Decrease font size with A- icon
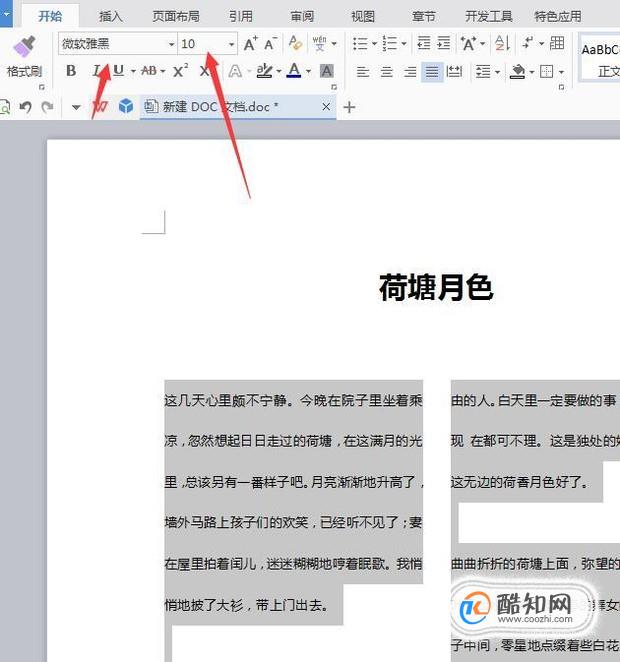 coord(271,43)
